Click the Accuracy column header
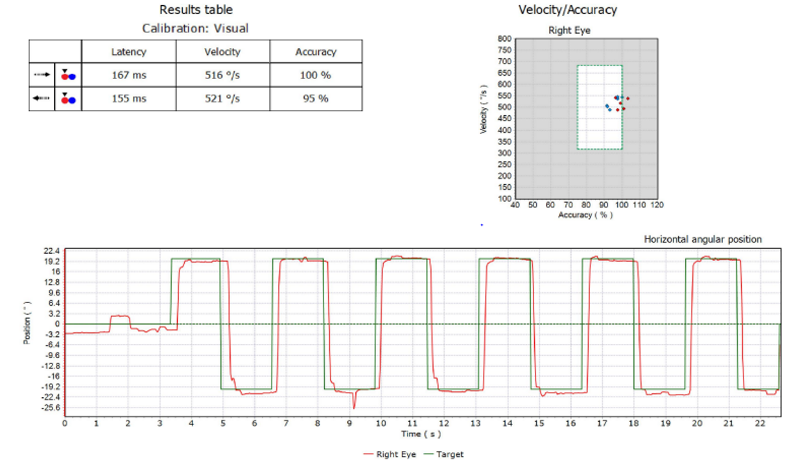Screen dimensions: 800x460 [x=316, y=52]
